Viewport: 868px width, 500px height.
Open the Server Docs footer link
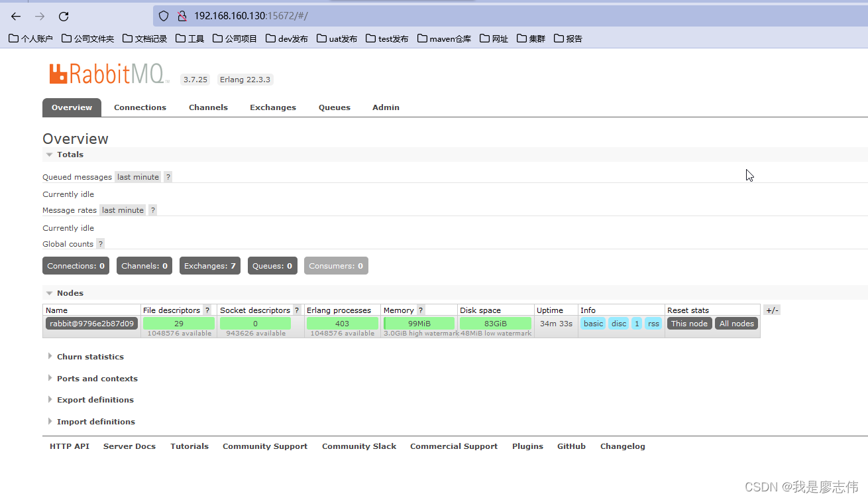pos(129,446)
